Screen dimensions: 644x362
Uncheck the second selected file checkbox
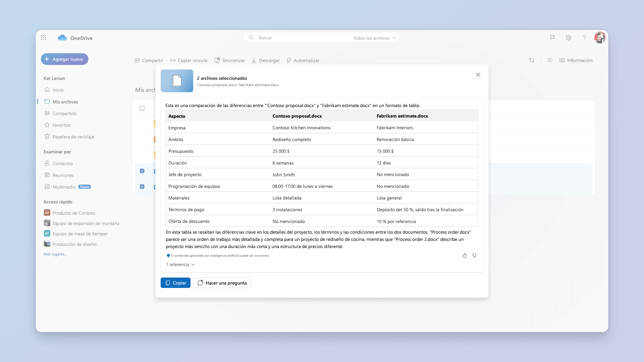coord(142,186)
